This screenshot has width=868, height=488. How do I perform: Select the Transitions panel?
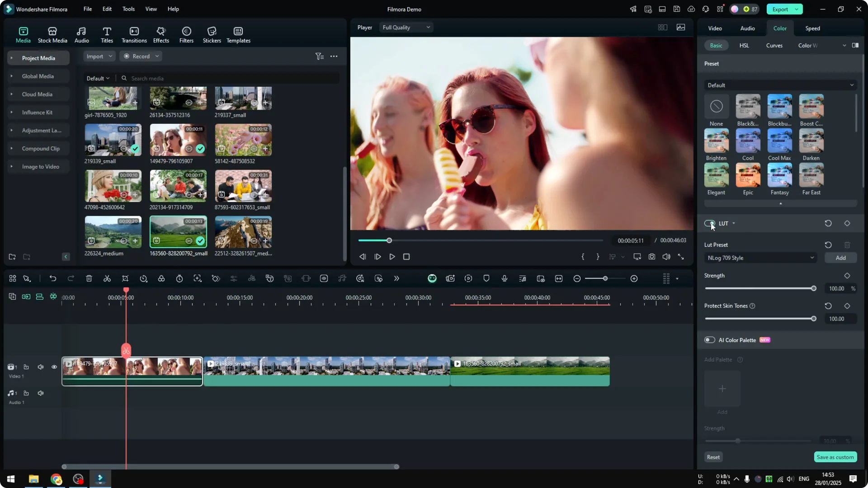134,34
